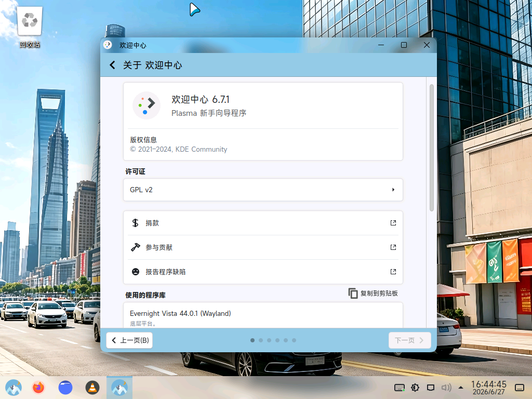The width and height of the screenshot is (532, 399).
Task: Click the hammer icon for 参与贡献
Action: tap(136, 247)
